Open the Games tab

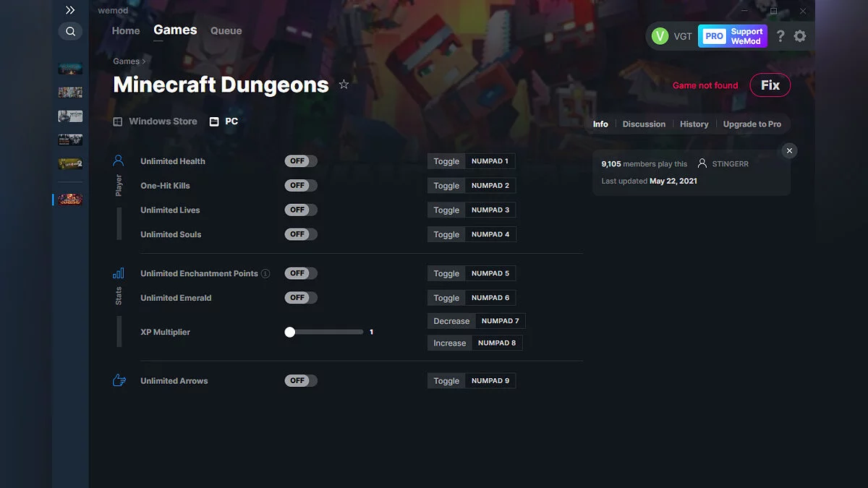click(175, 30)
